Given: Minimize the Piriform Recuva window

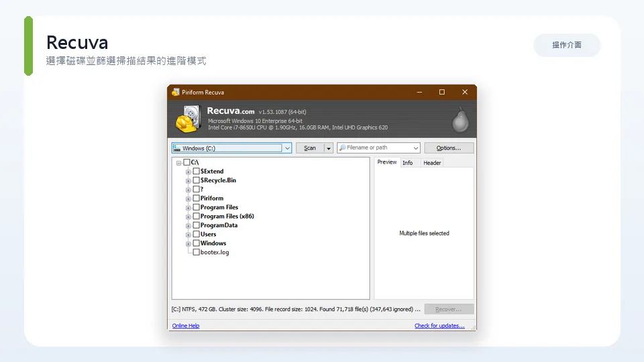Looking at the screenshot, I should pyautogui.click(x=419, y=92).
